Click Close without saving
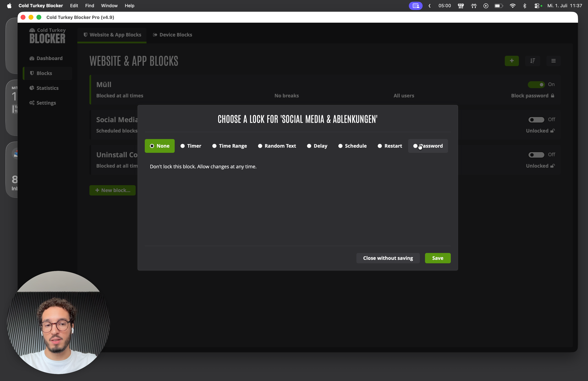 tap(388, 258)
